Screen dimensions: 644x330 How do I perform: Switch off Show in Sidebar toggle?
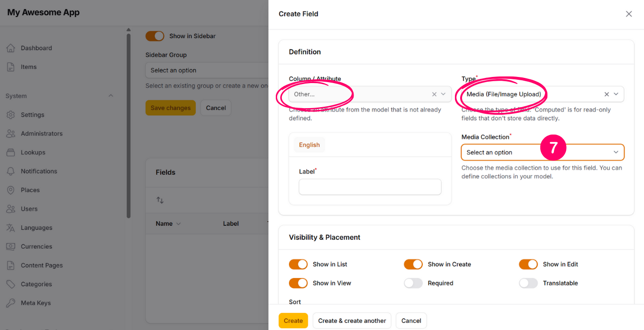155,36
